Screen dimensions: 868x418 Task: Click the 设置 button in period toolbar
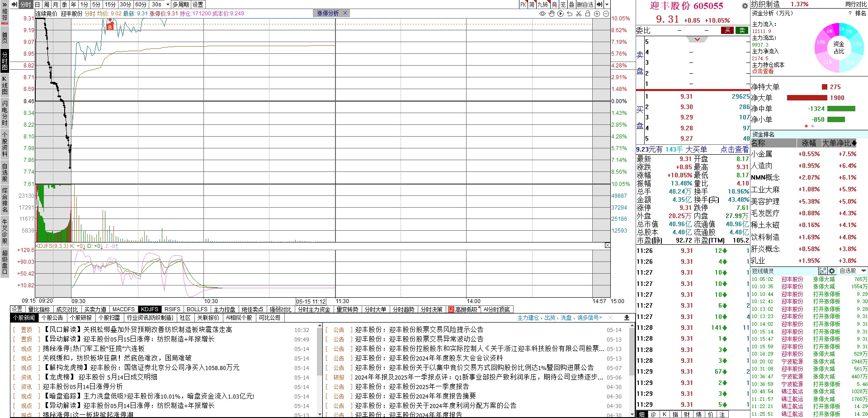198,5
